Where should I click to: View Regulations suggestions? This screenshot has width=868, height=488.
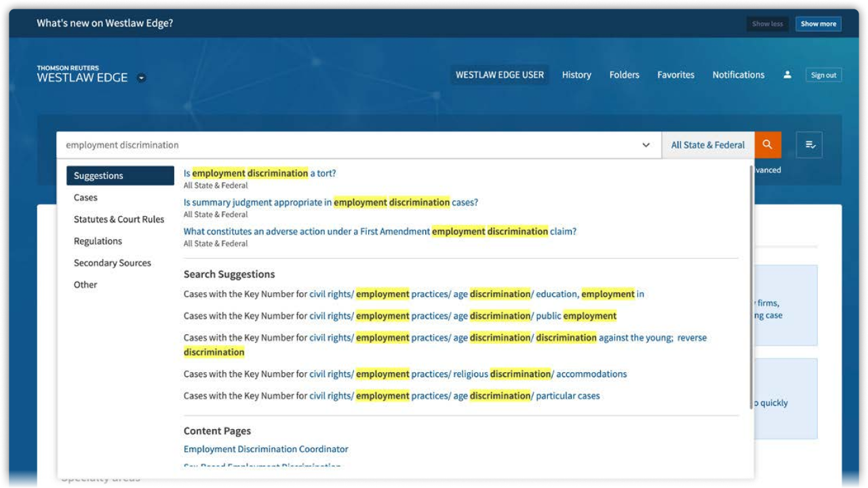point(98,241)
